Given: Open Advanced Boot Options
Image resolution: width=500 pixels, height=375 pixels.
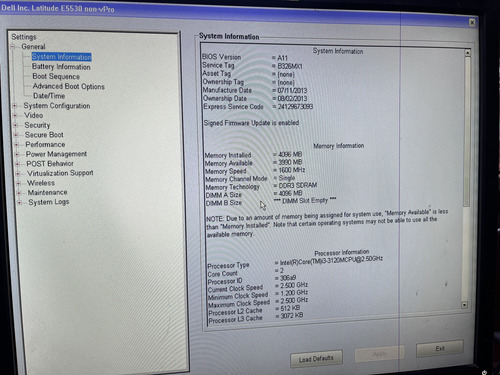Looking at the screenshot, I should point(69,86).
